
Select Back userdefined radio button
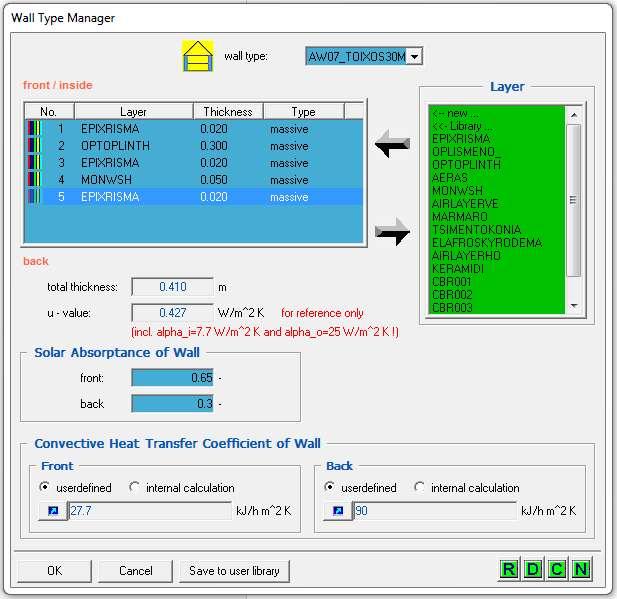329,487
